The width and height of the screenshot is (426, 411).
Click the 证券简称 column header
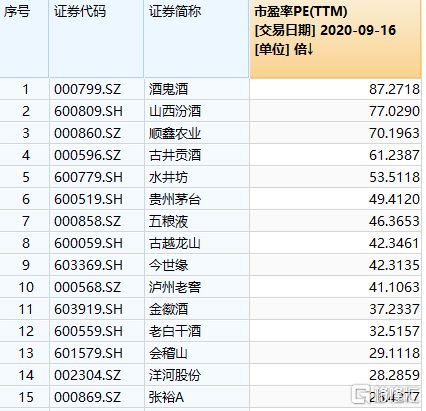(196, 39)
